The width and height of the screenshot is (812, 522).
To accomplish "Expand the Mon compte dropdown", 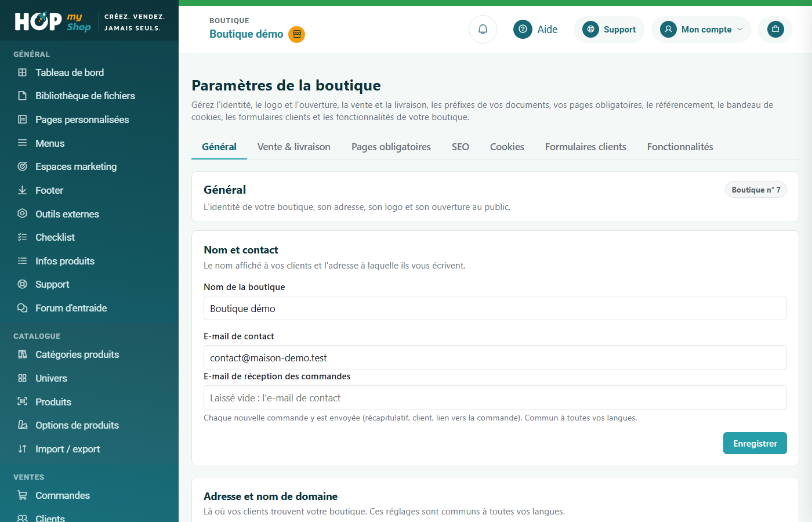I will 701,29.
